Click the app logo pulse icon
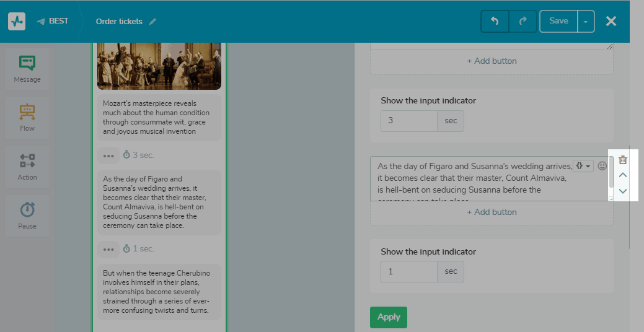 [x=17, y=22]
